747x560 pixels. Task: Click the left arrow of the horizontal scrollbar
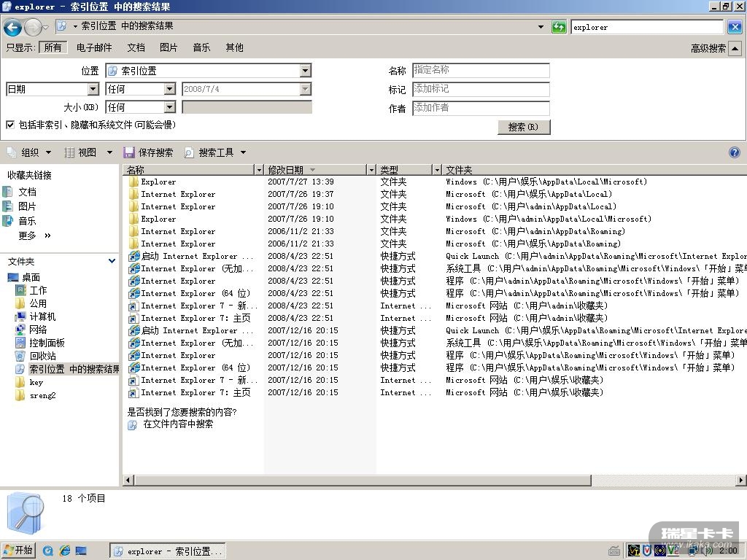128,480
